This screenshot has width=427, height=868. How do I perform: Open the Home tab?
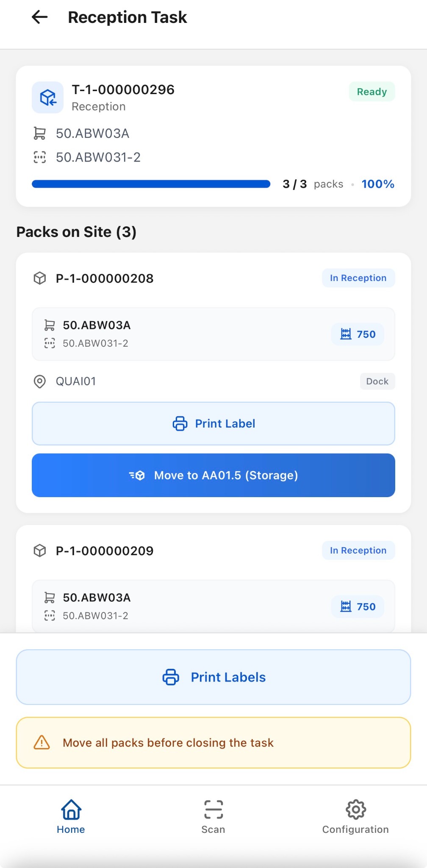(x=71, y=817)
